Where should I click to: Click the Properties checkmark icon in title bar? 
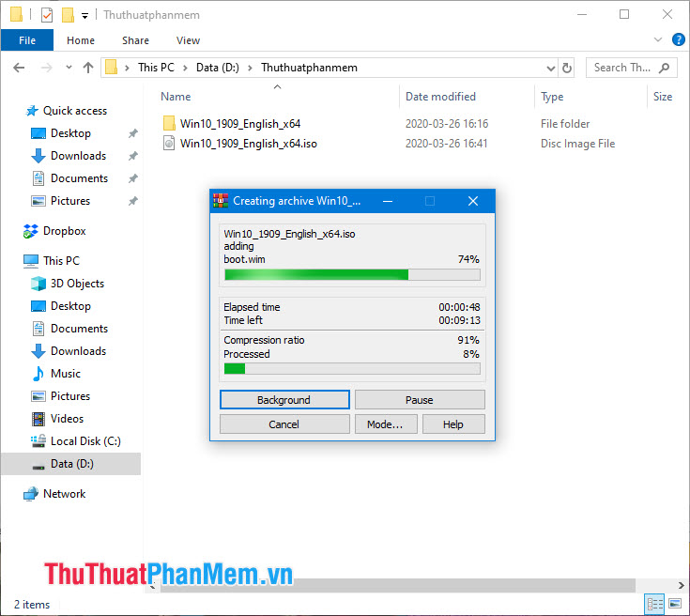(x=47, y=15)
